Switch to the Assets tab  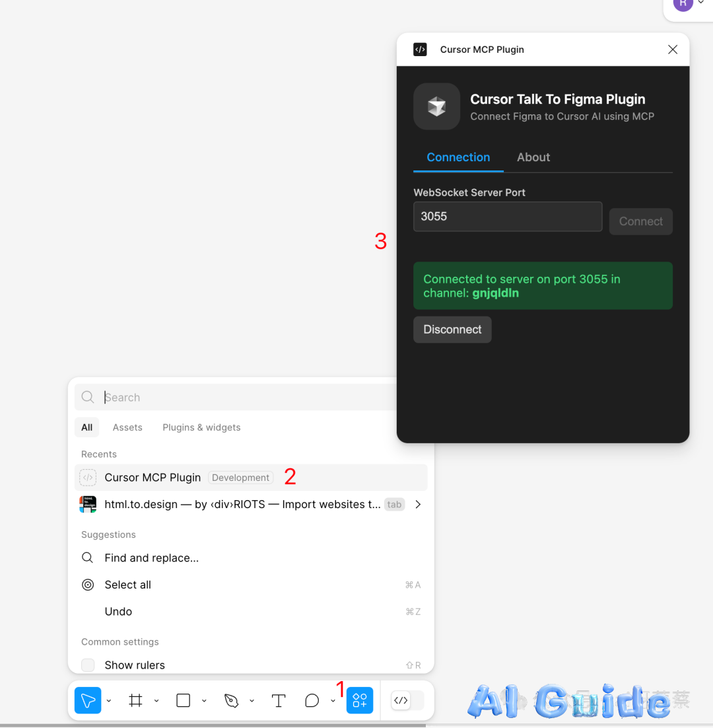pyautogui.click(x=127, y=427)
